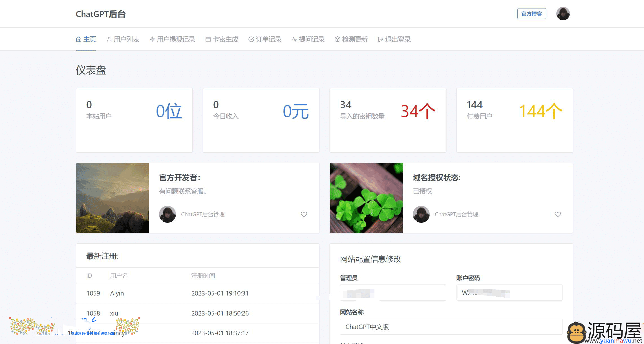Go to 用户提现记录 withdrawal records

click(x=172, y=39)
